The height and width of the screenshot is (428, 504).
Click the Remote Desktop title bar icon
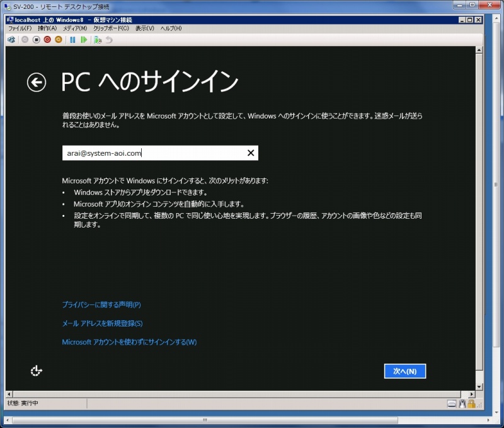click(7, 6)
